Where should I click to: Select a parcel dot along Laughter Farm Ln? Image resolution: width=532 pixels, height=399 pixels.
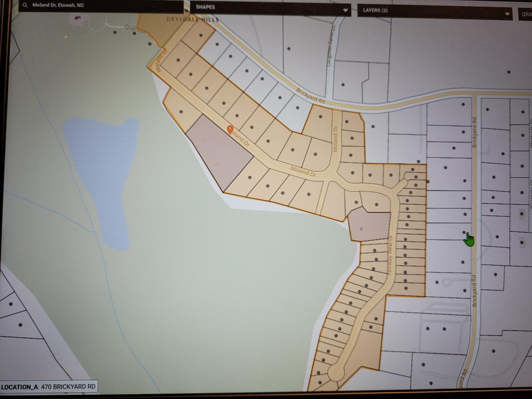[343, 85]
